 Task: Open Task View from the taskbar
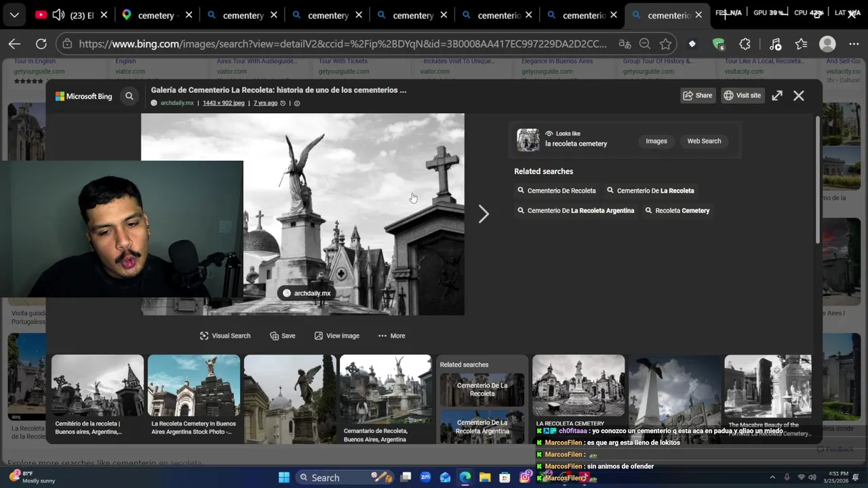tap(406, 478)
